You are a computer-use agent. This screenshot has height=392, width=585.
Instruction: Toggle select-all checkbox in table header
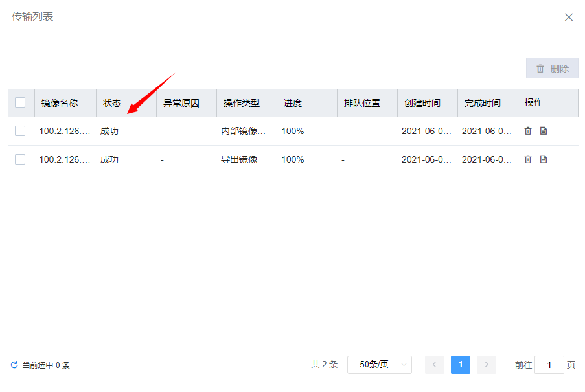point(20,102)
